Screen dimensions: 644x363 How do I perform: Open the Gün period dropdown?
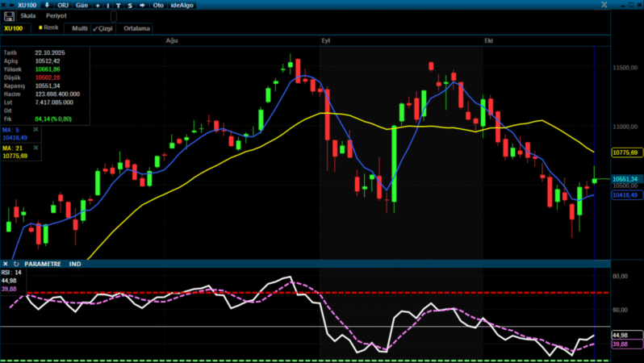[x=82, y=5]
